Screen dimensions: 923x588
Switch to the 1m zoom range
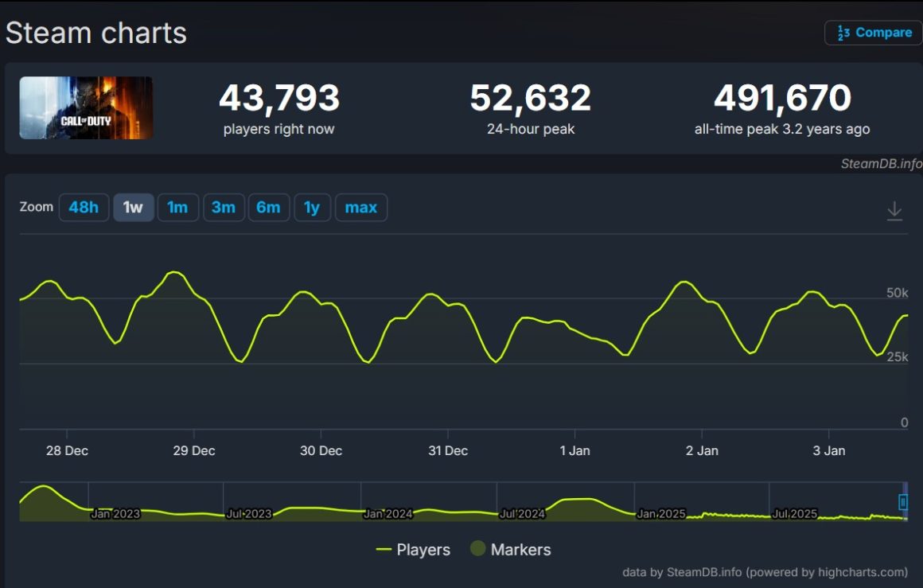pos(177,207)
